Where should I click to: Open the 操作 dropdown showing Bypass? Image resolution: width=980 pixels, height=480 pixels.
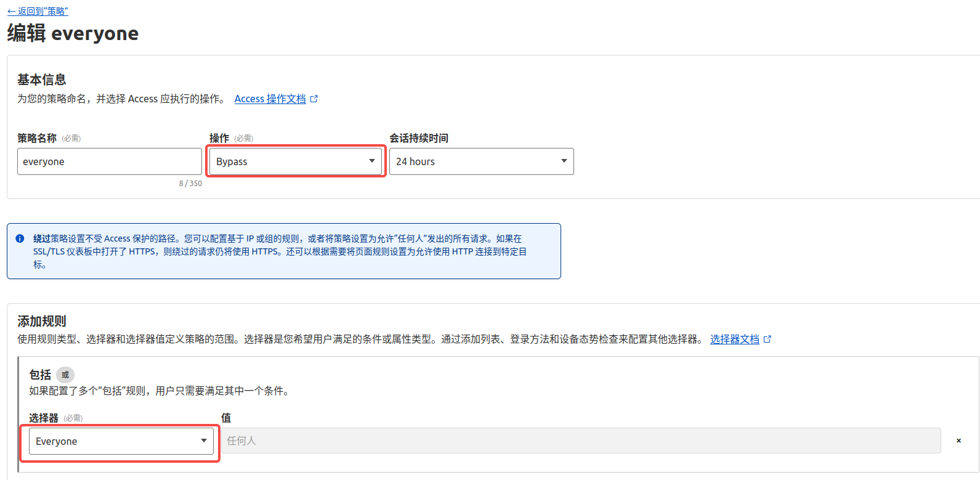click(295, 161)
